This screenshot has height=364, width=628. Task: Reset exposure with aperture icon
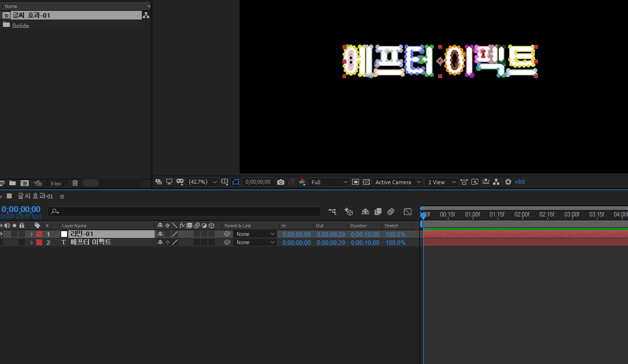click(x=508, y=182)
